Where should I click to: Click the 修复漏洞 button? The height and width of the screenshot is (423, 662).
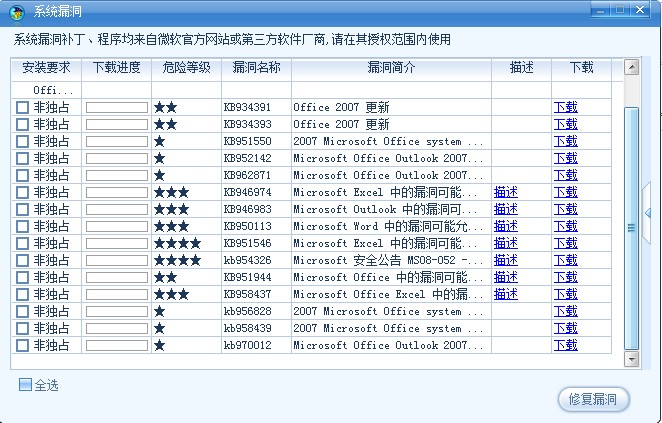594,399
